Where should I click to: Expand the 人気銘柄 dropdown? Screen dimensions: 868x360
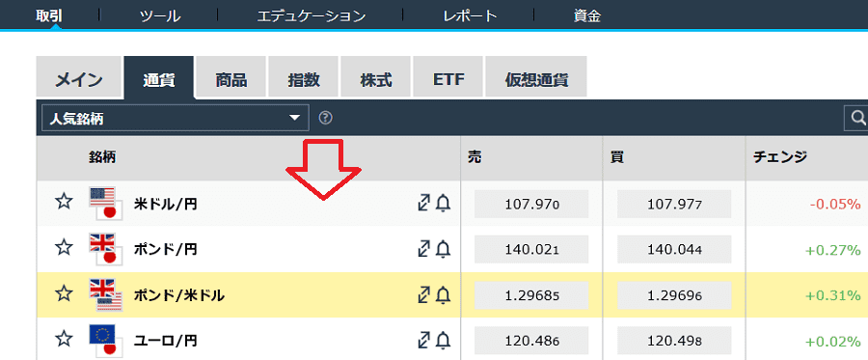175,118
